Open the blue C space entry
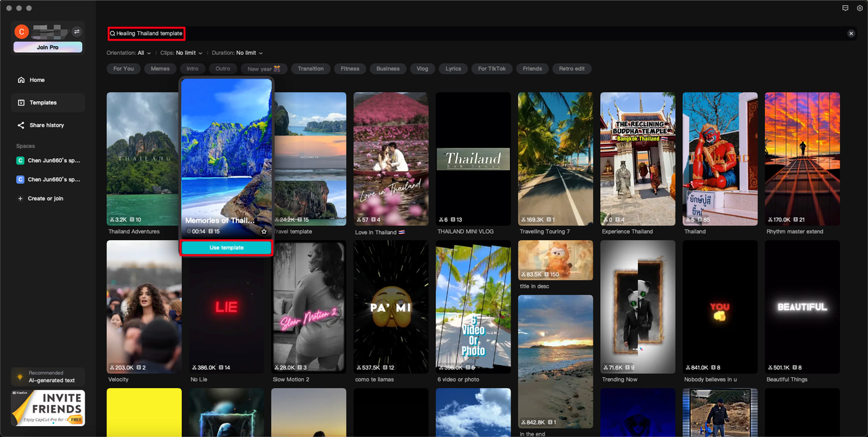 47,180
